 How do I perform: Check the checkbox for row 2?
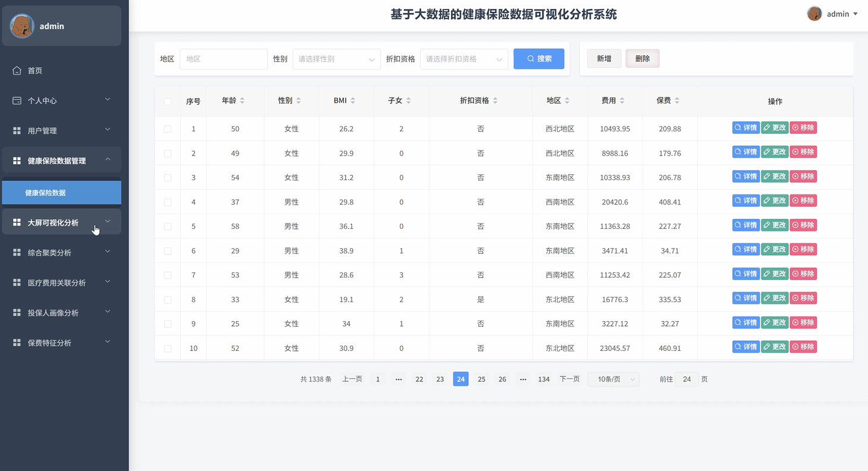(x=168, y=153)
